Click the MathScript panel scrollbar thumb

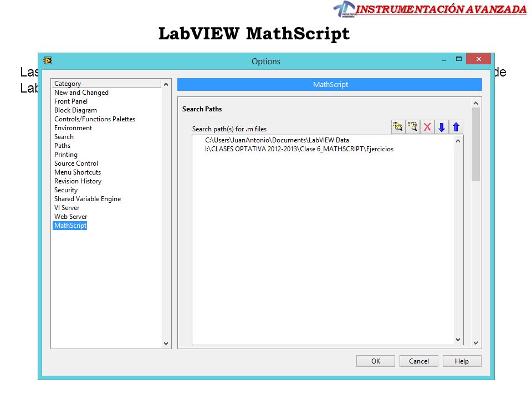[x=475, y=144]
